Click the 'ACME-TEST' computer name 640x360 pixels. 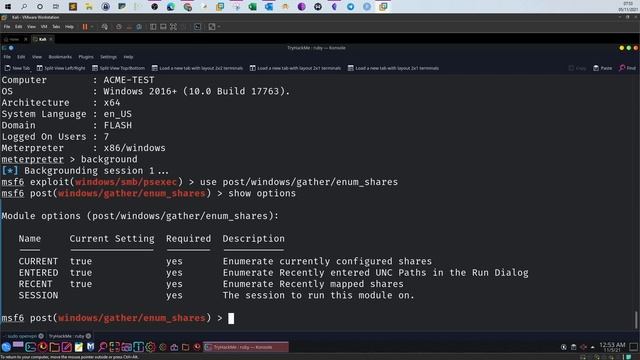(x=129, y=80)
